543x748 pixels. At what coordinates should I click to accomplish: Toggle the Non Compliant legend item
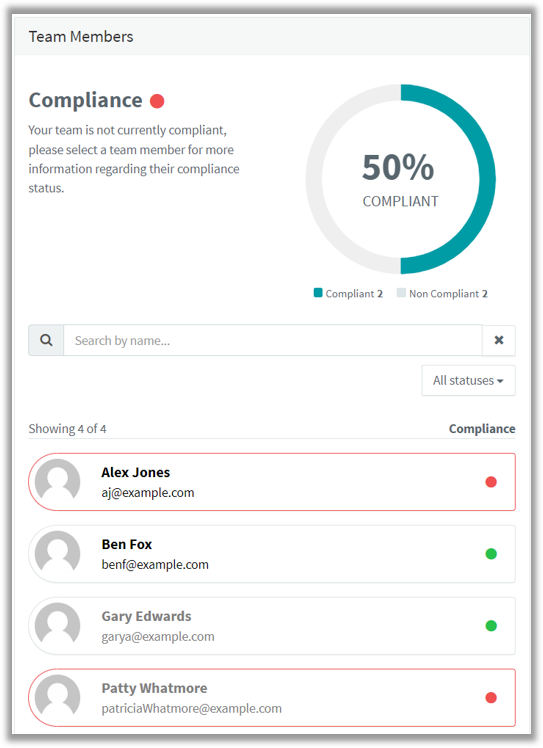442,293
